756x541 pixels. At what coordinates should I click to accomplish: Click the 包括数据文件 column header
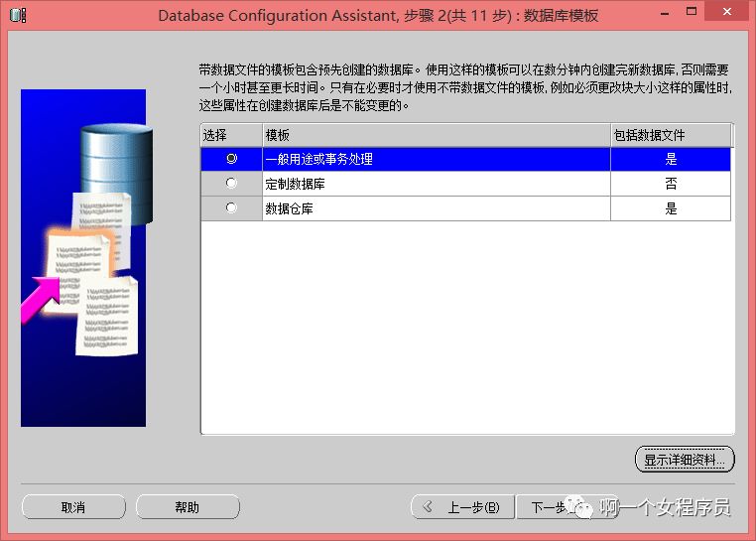click(x=671, y=135)
